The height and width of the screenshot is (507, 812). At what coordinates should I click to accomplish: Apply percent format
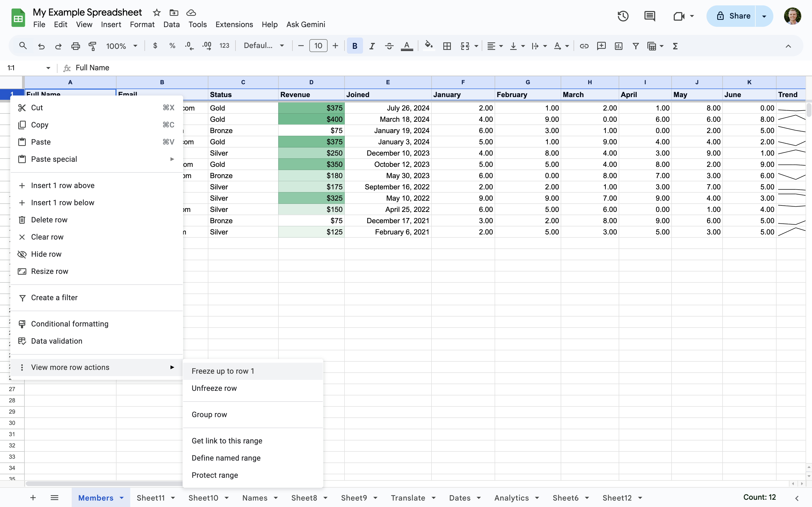click(172, 46)
